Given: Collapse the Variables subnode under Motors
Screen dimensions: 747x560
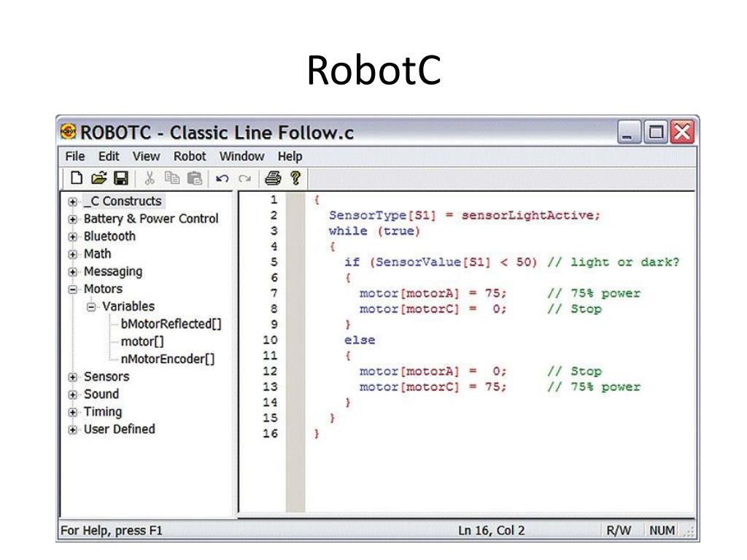Looking at the screenshot, I should pyautogui.click(x=91, y=307).
